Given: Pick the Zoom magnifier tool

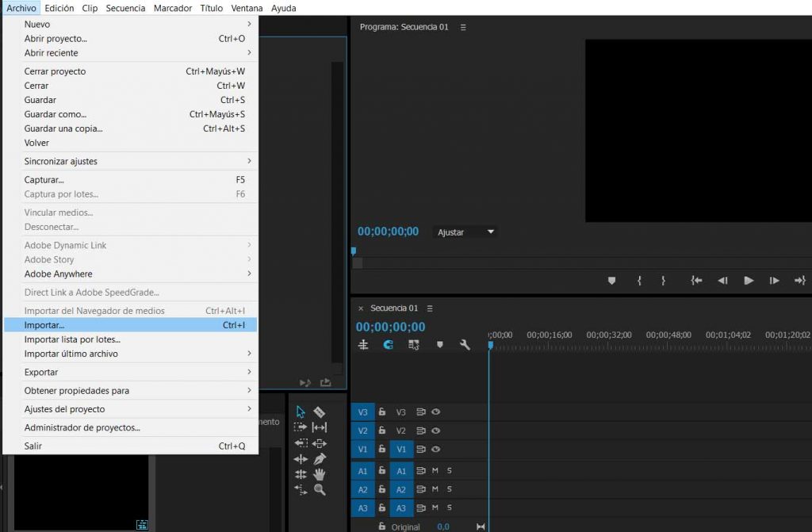Looking at the screenshot, I should [320, 490].
